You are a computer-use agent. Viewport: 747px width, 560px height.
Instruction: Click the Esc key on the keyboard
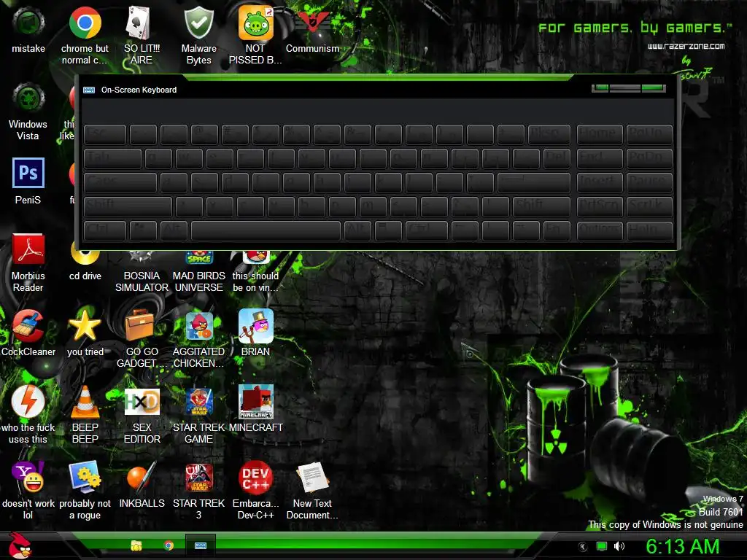click(x=105, y=135)
